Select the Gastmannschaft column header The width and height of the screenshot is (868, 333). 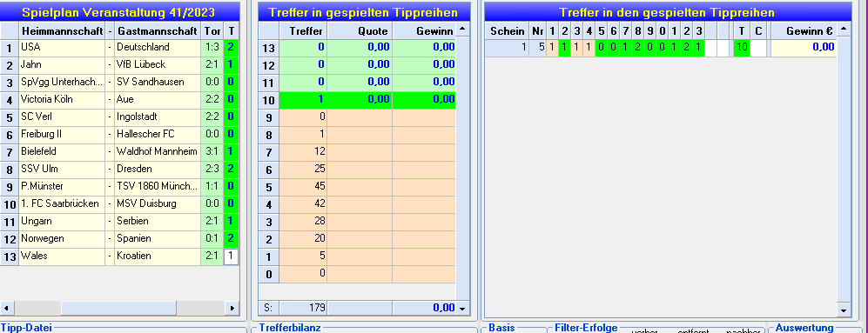tap(158, 30)
